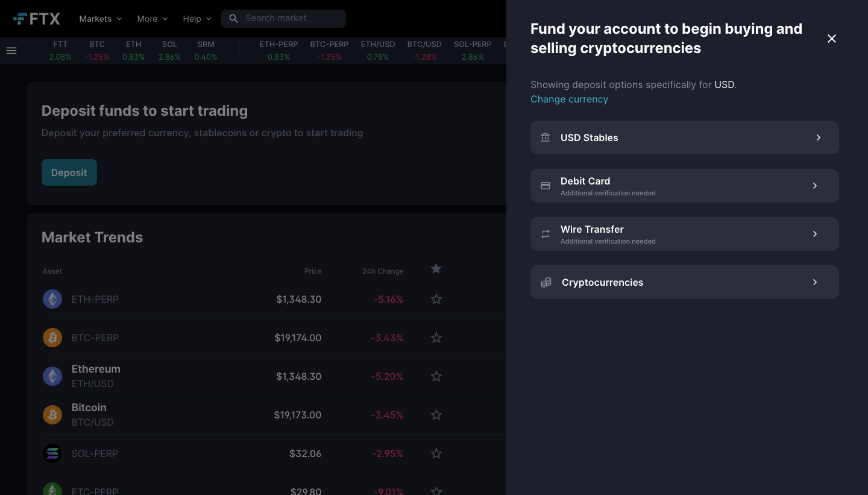Click the SOL-PERP Solana coin icon
The image size is (868, 495).
pyautogui.click(x=52, y=453)
